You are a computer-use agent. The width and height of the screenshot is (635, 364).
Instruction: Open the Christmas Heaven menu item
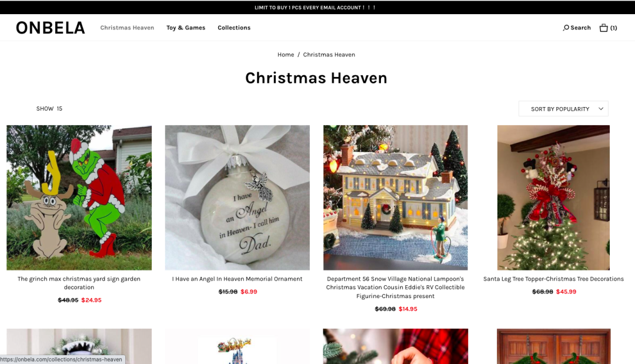point(127,28)
